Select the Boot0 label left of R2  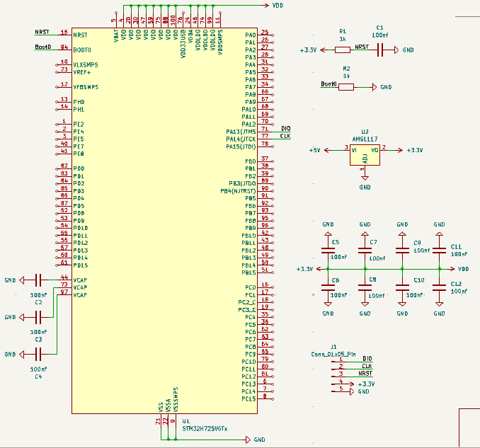tap(328, 84)
